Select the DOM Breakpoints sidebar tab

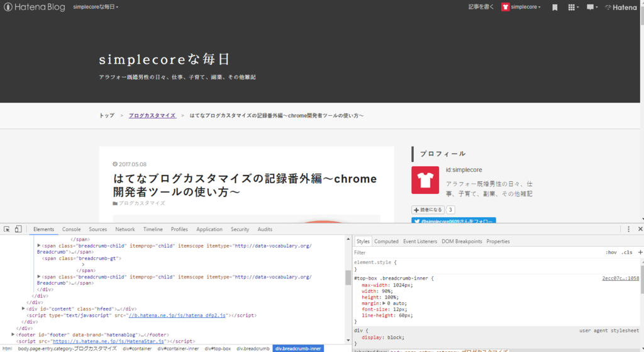point(462,241)
